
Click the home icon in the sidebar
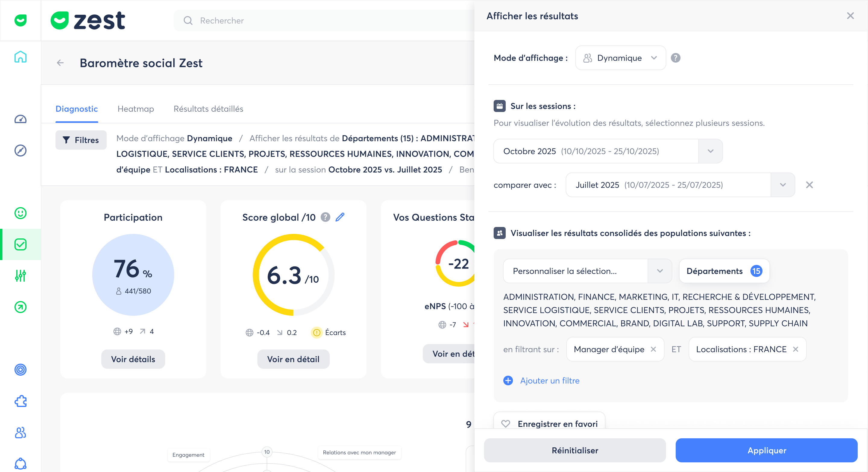coord(20,57)
